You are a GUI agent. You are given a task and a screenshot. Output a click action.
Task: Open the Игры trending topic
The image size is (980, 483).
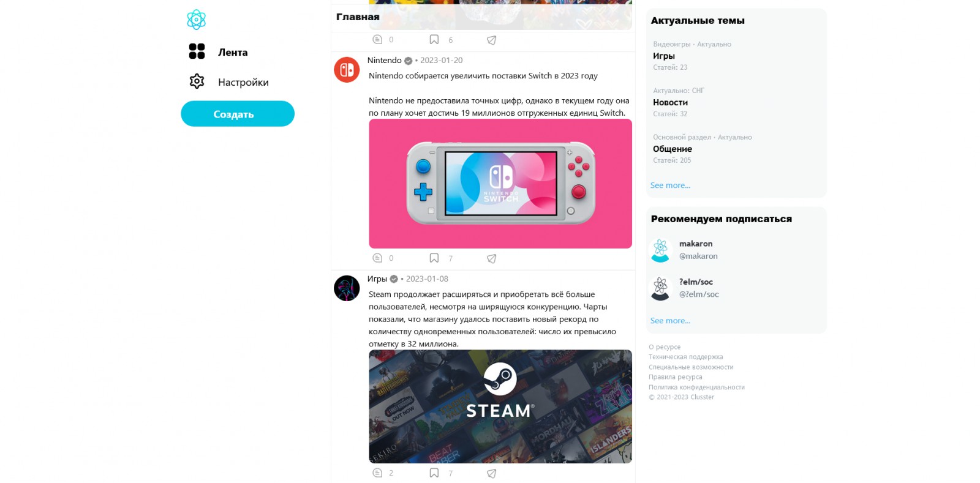(x=664, y=56)
